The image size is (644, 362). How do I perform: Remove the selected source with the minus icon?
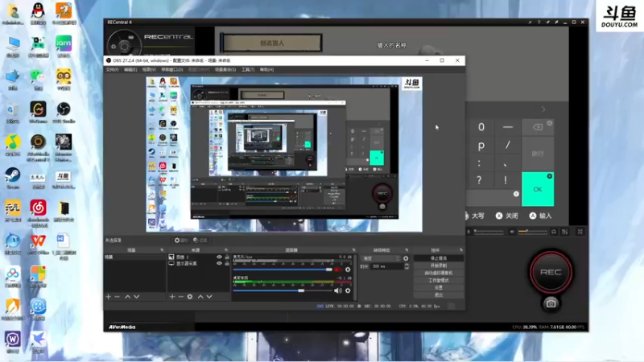(x=180, y=296)
